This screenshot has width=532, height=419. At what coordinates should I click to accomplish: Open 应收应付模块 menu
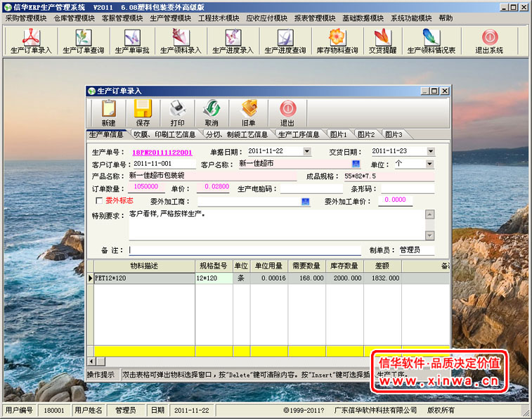[x=267, y=18]
